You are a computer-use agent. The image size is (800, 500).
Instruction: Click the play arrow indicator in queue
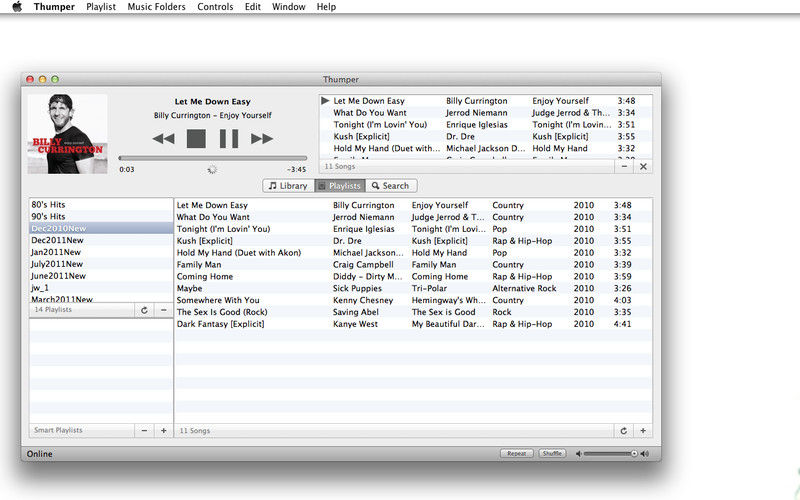(x=325, y=101)
